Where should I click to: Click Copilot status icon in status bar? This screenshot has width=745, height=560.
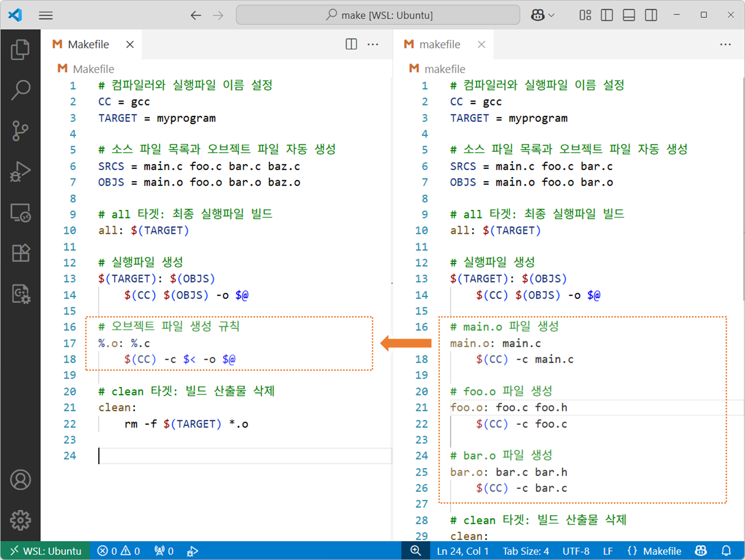(701, 551)
